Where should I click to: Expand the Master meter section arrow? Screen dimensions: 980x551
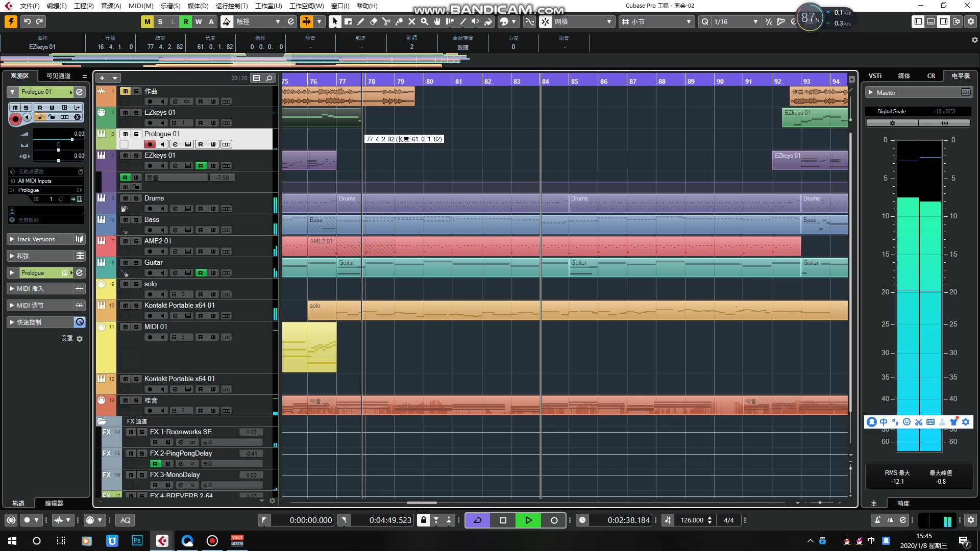tap(870, 93)
